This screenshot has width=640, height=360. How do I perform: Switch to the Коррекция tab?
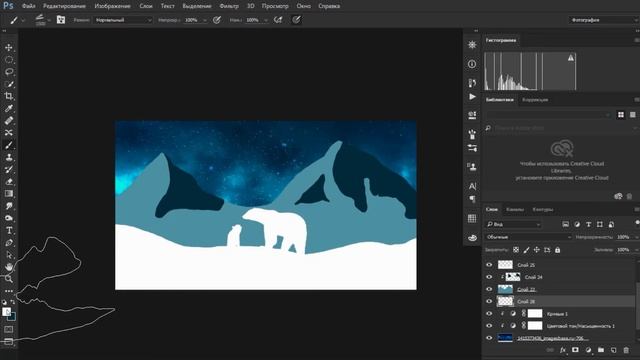tap(535, 100)
